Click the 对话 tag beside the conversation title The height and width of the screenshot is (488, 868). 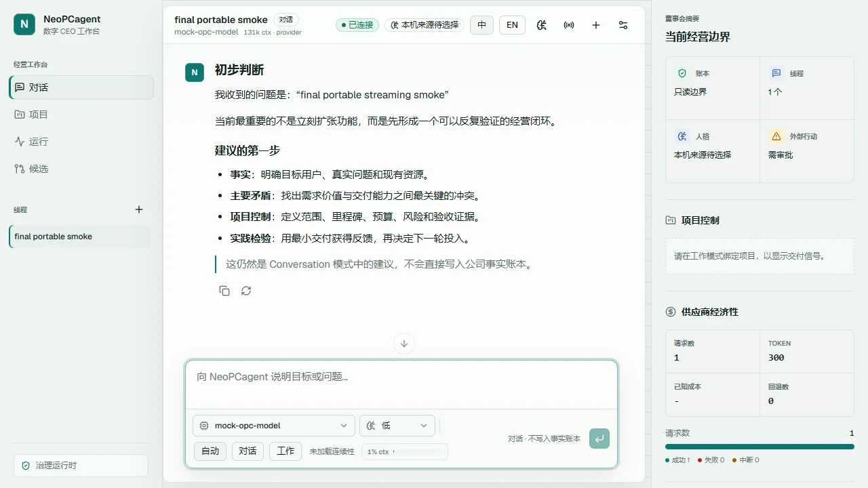[286, 20]
